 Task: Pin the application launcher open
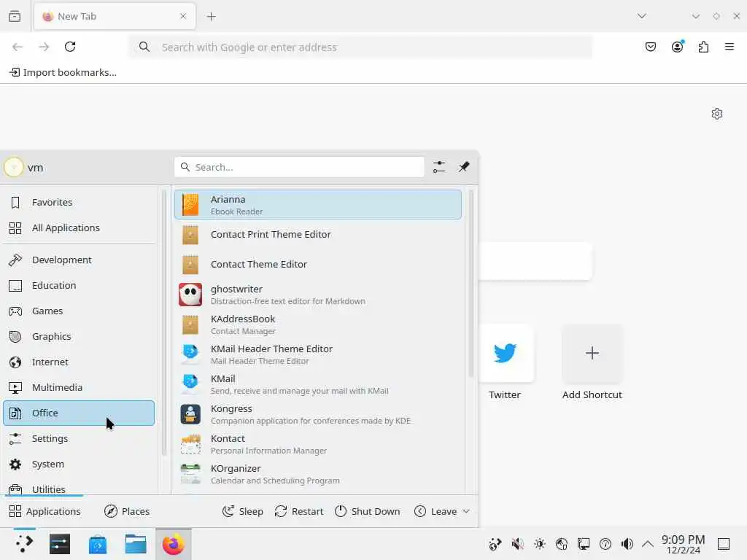click(463, 167)
